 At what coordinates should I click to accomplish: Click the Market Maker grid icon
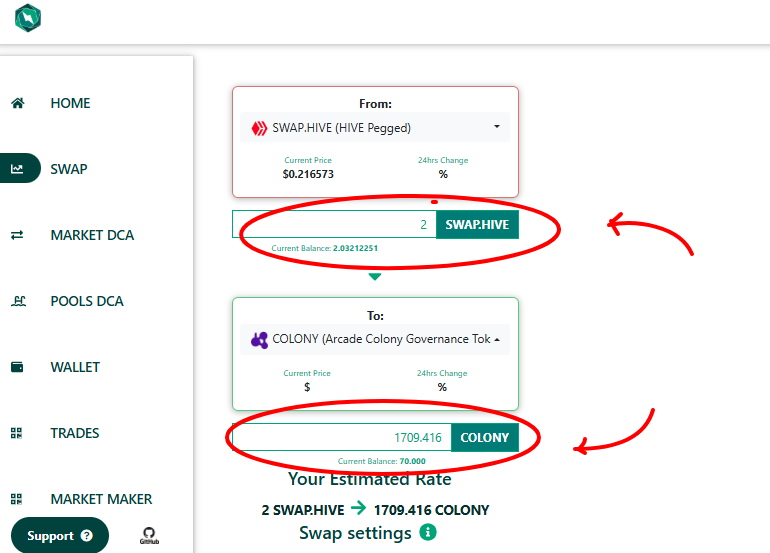pyautogui.click(x=17, y=499)
